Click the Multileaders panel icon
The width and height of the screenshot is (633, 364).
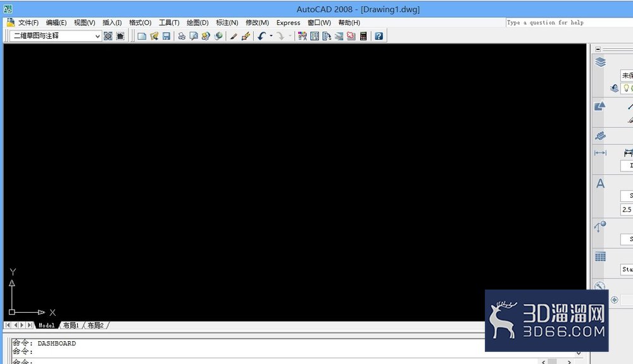(600, 227)
